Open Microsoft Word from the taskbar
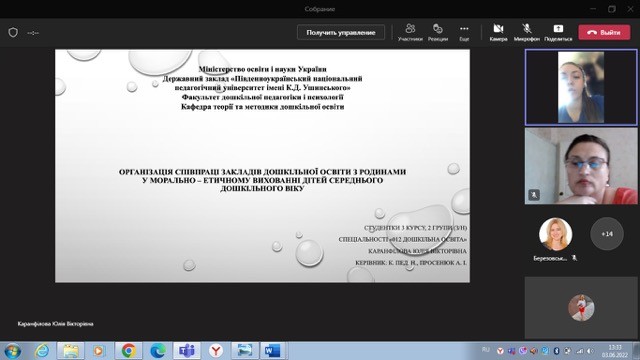The width and height of the screenshot is (640, 360). (x=273, y=351)
